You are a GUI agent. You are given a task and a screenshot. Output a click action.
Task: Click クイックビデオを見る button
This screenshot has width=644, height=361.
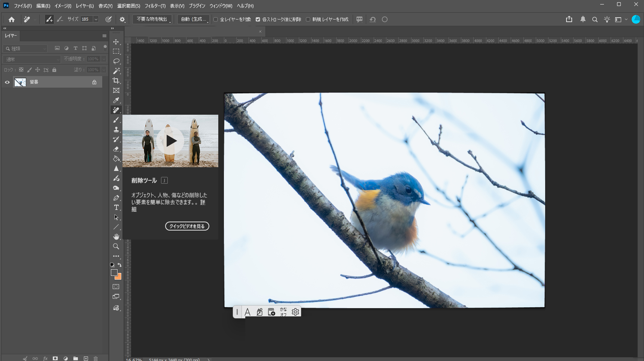[187, 226]
